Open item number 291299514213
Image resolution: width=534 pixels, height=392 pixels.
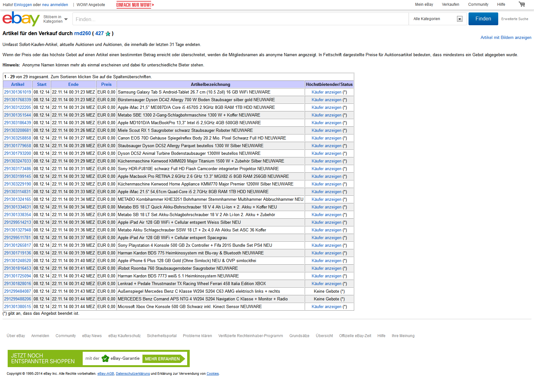click(18, 222)
